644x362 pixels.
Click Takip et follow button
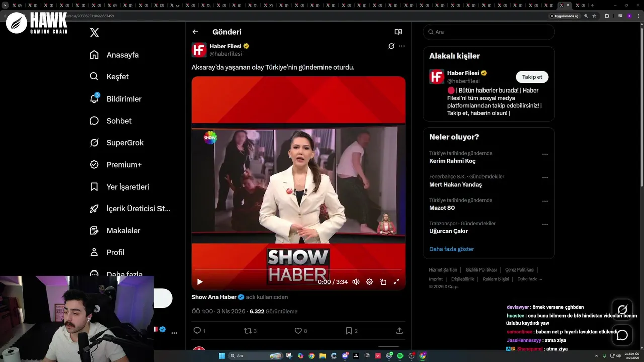click(x=532, y=77)
